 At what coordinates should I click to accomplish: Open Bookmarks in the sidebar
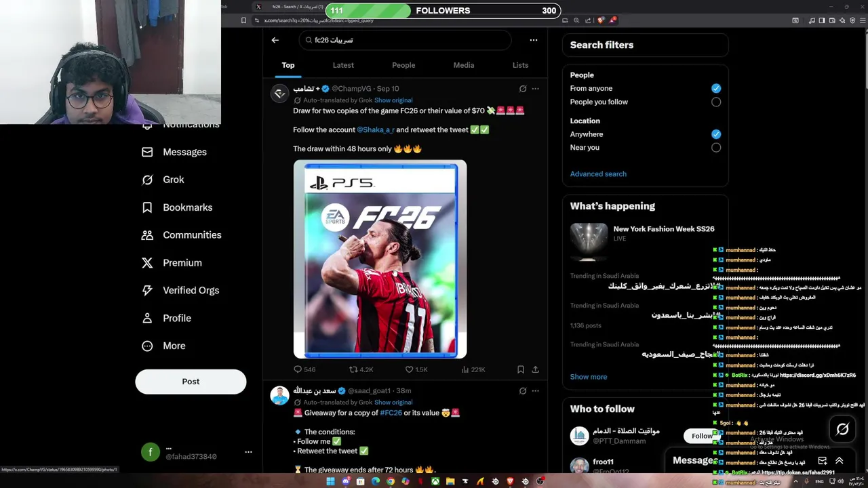click(176, 207)
